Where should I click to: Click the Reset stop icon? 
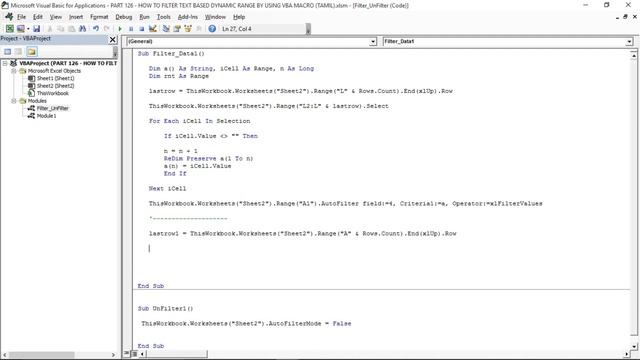(x=141, y=29)
